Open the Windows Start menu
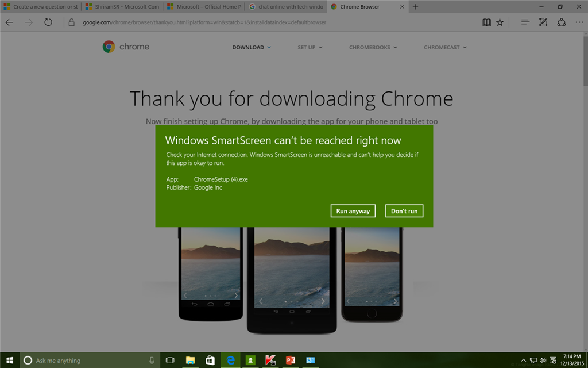 pyautogui.click(x=10, y=361)
